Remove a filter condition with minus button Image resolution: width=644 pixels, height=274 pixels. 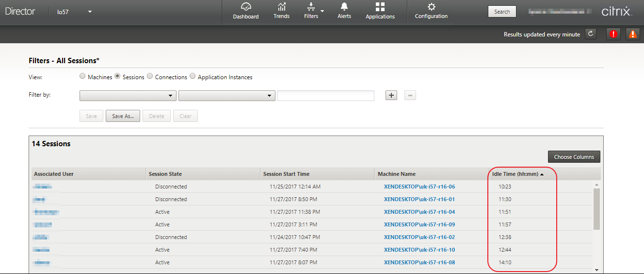410,95
